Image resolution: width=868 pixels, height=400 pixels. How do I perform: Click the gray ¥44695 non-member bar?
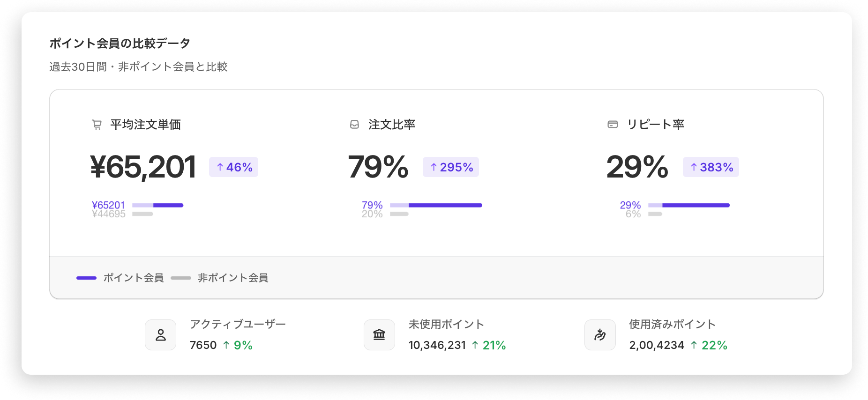pos(142,214)
